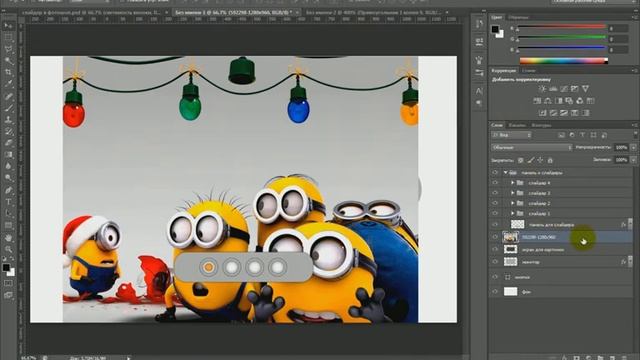The height and width of the screenshot is (360, 640).
Task: Hide the 'монитор' layer
Action: point(495,262)
